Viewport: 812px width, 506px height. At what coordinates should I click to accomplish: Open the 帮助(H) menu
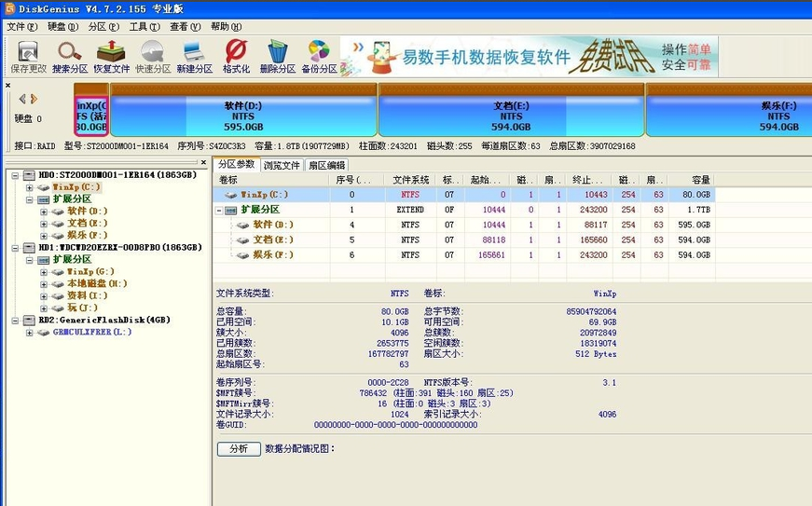pos(227,26)
